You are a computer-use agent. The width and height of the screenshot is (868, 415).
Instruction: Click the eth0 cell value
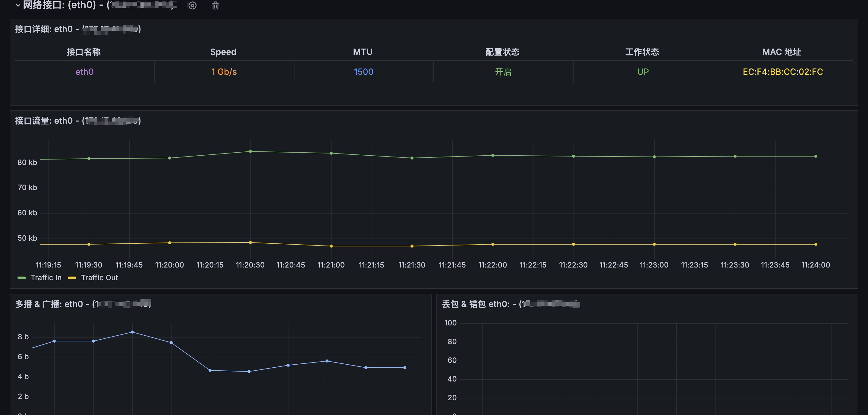point(84,72)
